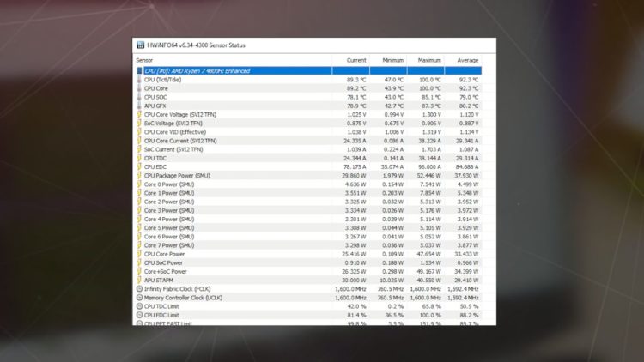Click the CPU chip icon in the header row

point(139,71)
